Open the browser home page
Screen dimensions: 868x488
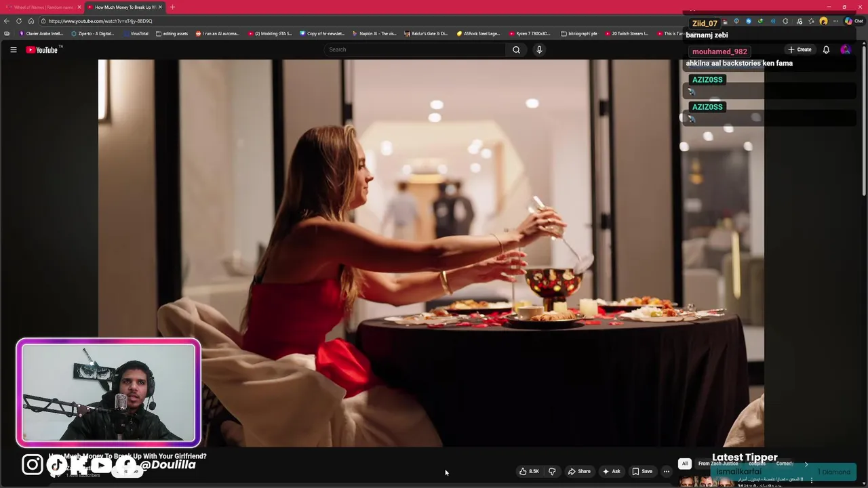pyautogui.click(x=31, y=21)
